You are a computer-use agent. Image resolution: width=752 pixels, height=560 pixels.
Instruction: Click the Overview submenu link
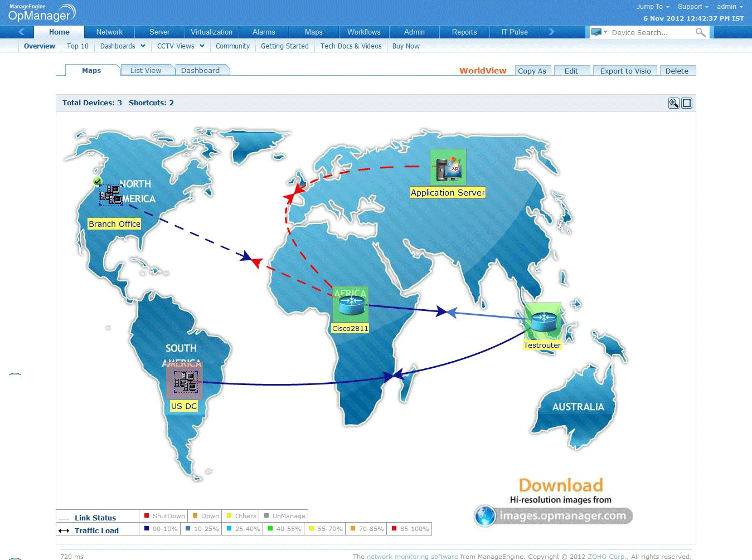tap(40, 46)
